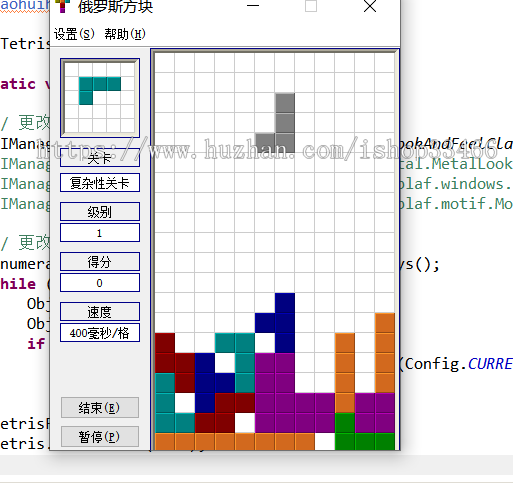Click the Tetris app icon in title bar

63,6
